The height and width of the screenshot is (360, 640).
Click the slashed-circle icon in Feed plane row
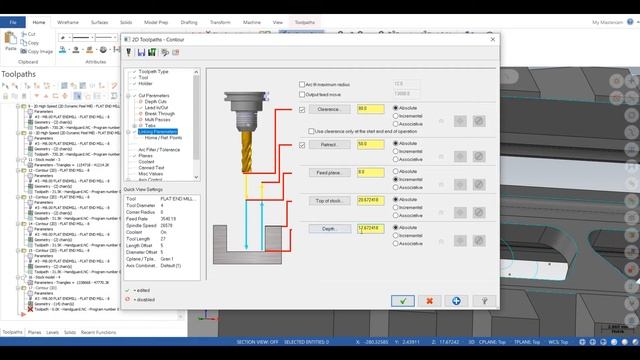[x=479, y=184]
